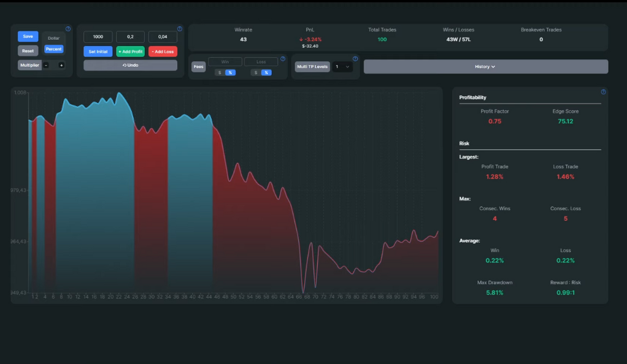The height and width of the screenshot is (364, 627).
Task: Click the green Add Profit button
Action: pyautogui.click(x=130, y=51)
